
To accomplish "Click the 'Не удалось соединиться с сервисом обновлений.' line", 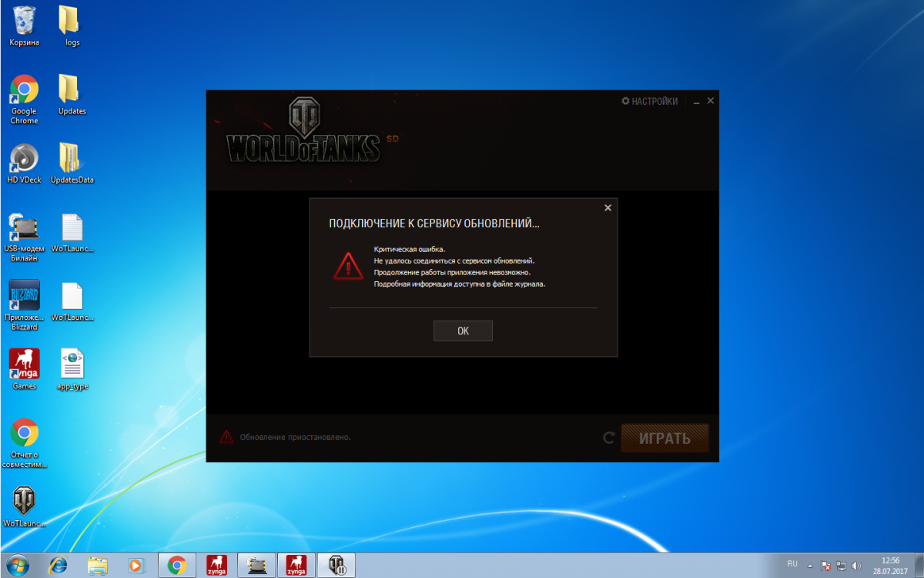I will coord(454,260).
